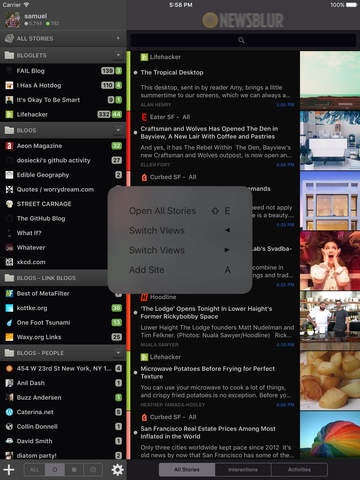Choose Switch Views left-arrow entry

coord(180,230)
